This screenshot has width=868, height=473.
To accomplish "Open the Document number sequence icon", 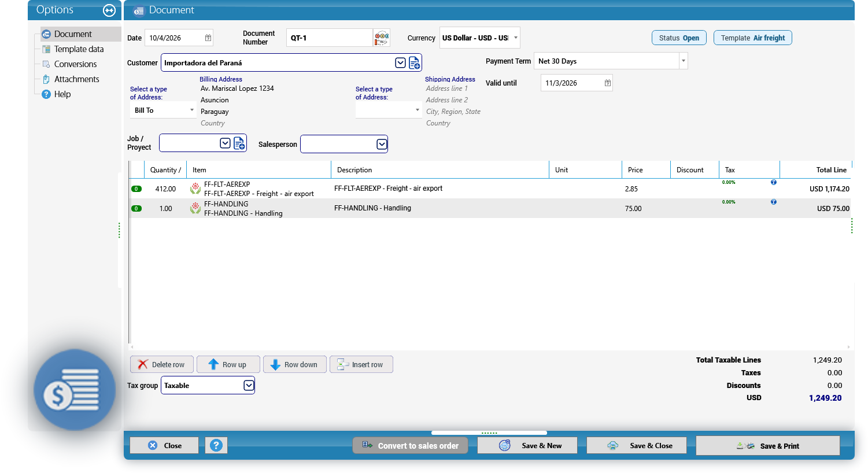I will (382, 38).
